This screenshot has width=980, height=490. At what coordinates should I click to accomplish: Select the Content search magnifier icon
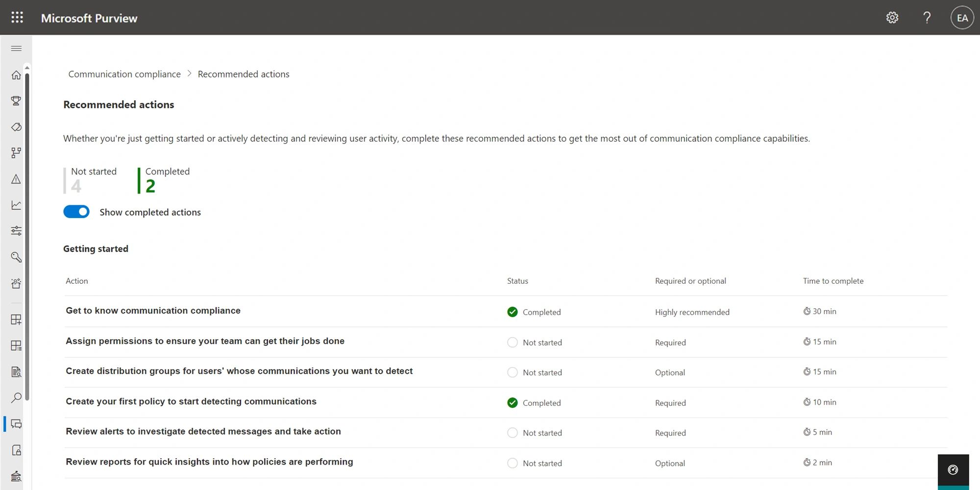[x=16, y=398]
